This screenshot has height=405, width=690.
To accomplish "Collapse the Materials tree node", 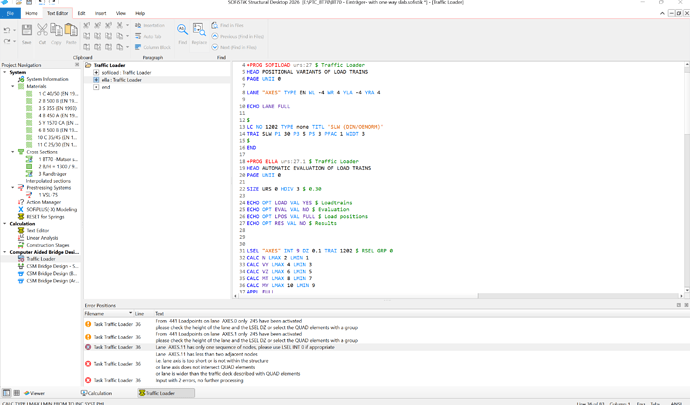I will point(12,86).
